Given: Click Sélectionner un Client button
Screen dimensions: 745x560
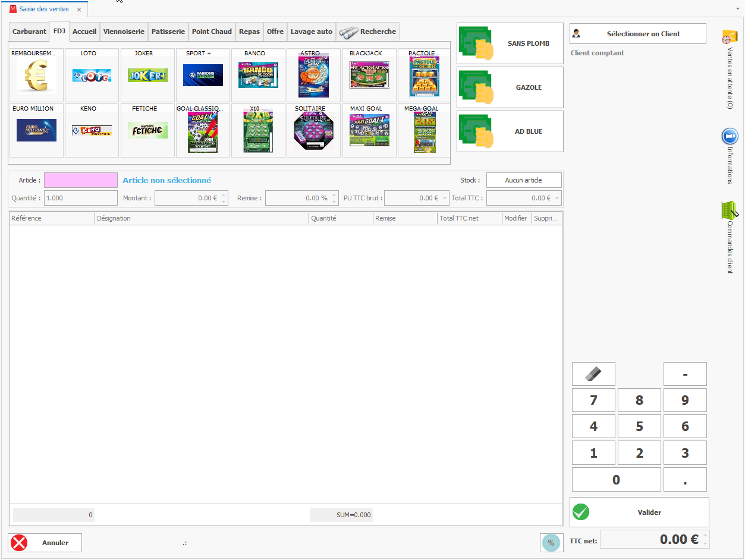Looking at the screenshot, I should [x=638, y=34].
